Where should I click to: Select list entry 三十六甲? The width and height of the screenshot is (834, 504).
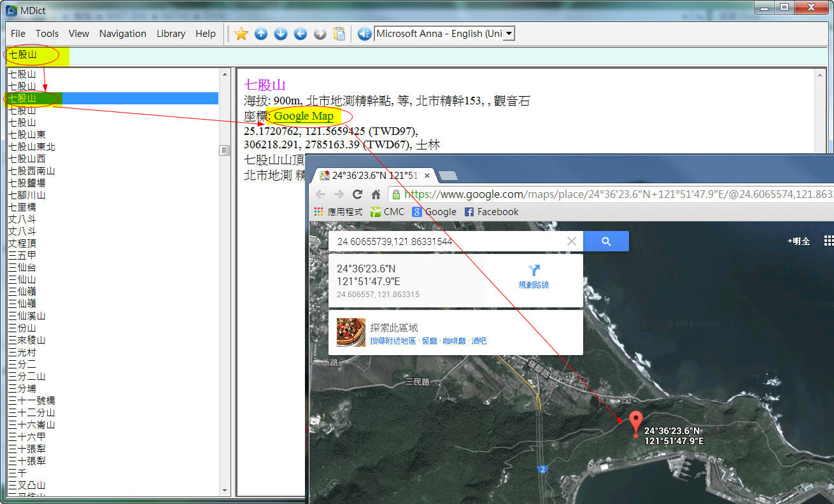tap(27, 437)
